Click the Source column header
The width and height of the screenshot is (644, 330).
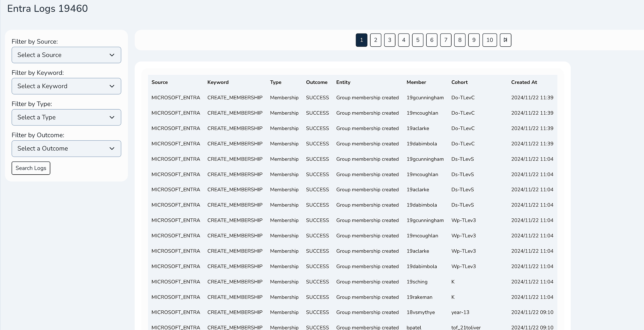[x=159, y=82]
